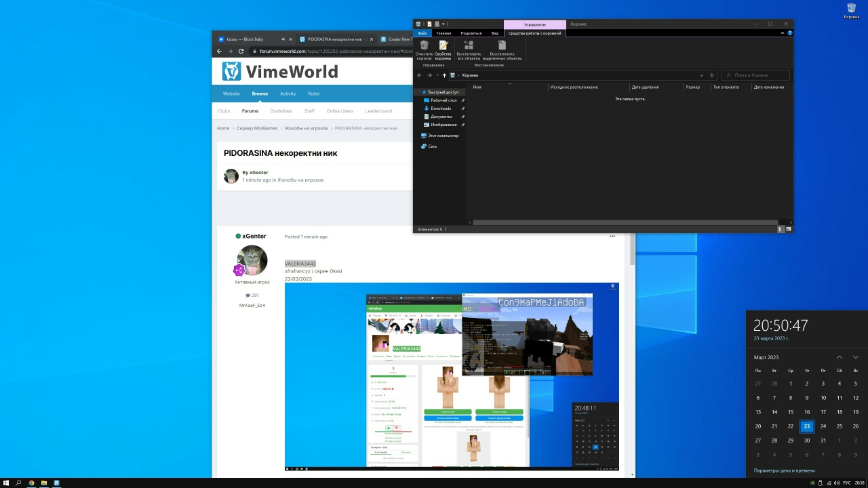The height and width of the screenshot is (488, 868).
Task: Click the 'Жалобы на игроков' breadcrumb link
Action: [306, 128]
